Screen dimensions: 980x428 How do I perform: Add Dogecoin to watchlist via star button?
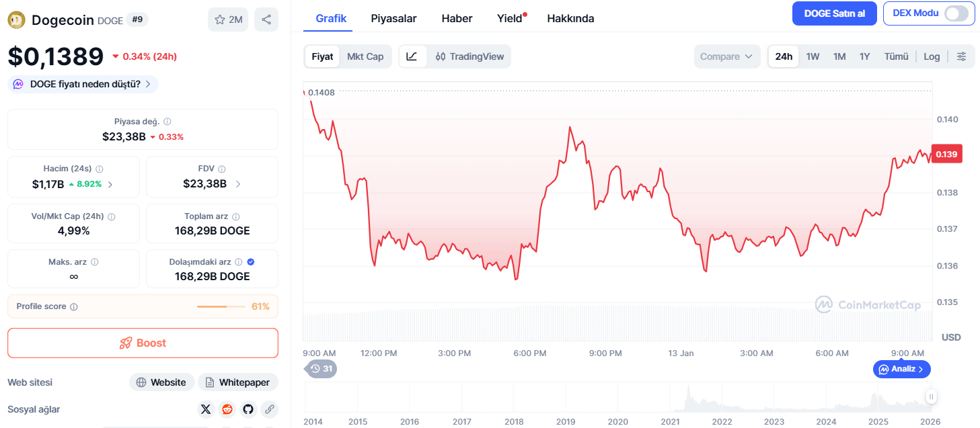click(x=228, y=19)
